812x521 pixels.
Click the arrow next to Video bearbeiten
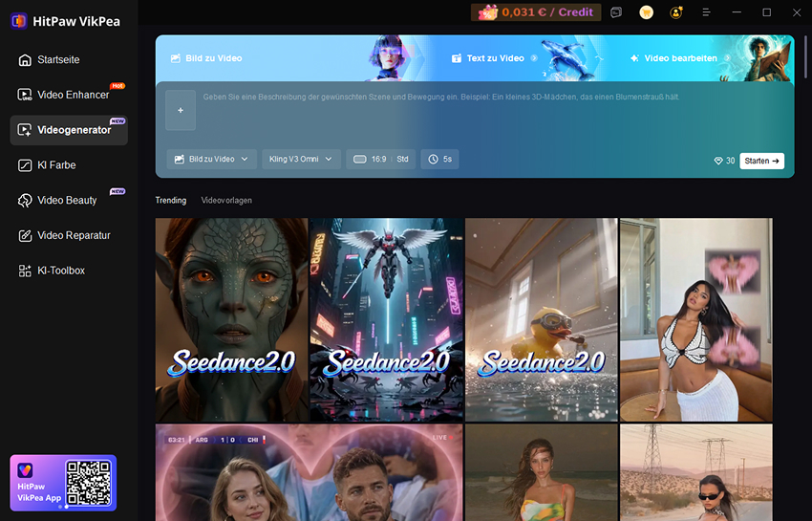tap(727, 58)
